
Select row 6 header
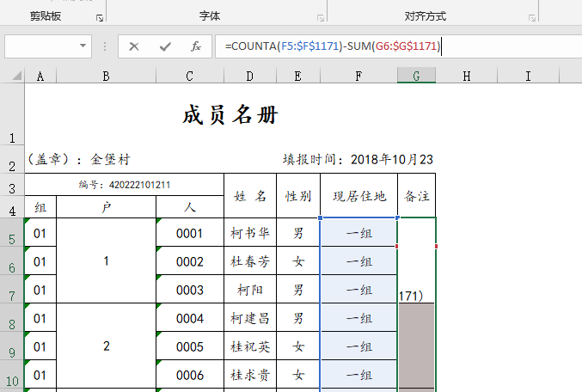pos(12,260)
